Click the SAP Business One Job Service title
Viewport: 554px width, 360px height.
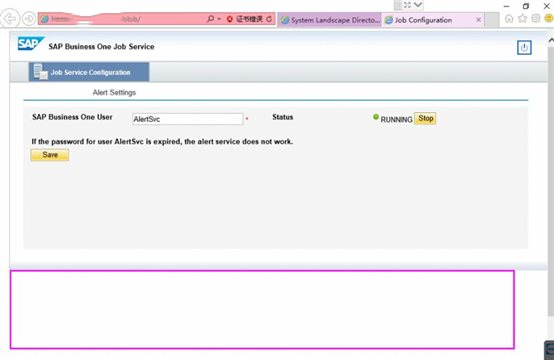pyautogui.click(x=101, y=47)
